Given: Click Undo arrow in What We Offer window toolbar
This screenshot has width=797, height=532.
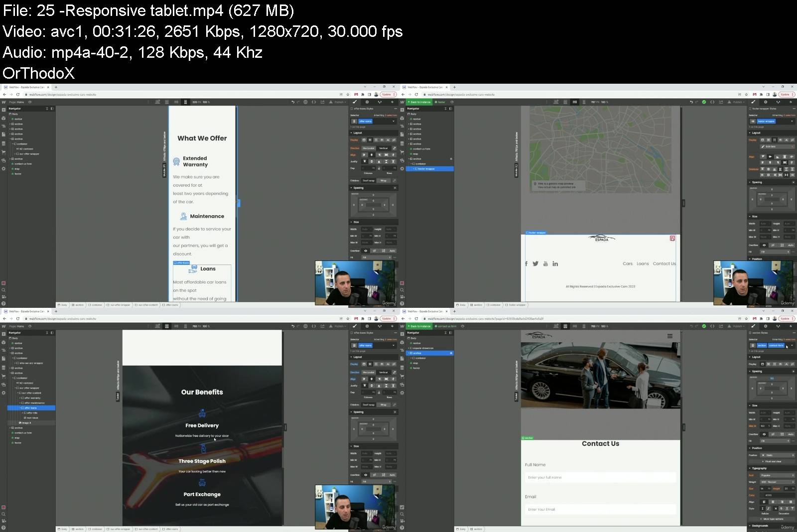Looking at the screenshot, I should pyautogui.click(x=293, y=102).
